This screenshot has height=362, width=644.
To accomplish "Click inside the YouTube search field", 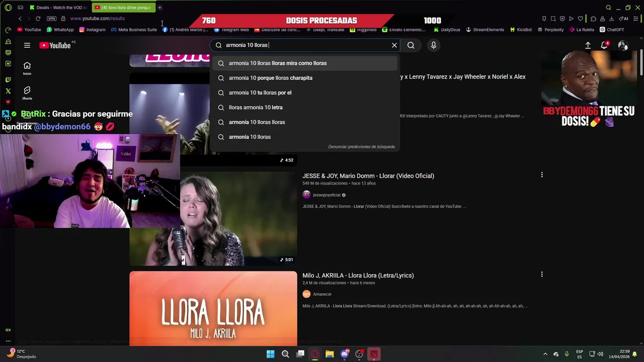I will (304, 45).
